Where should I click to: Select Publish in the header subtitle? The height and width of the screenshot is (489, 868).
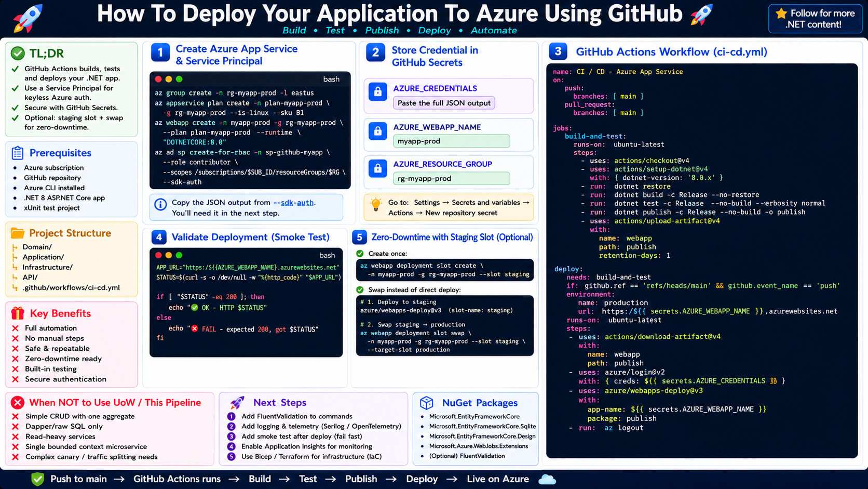[x=382, y=30]
